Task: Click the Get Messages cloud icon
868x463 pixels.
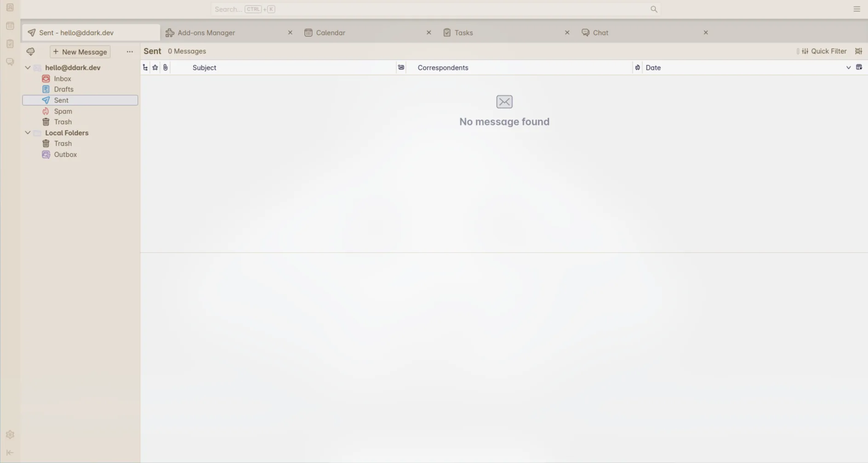Action: (30, 51)
